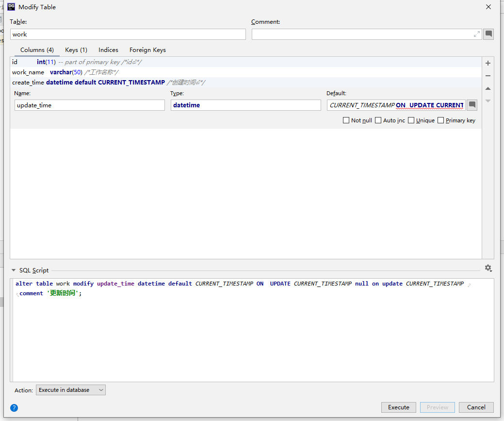
Task: Switch to the Keys (1) tab
Action: coord(76,50)
